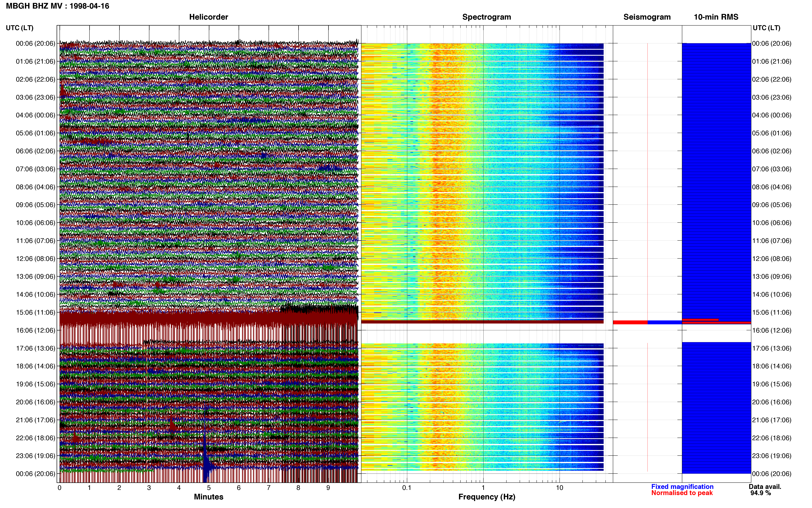Click the '94.9 %' availability value

(x=761, y=493)
